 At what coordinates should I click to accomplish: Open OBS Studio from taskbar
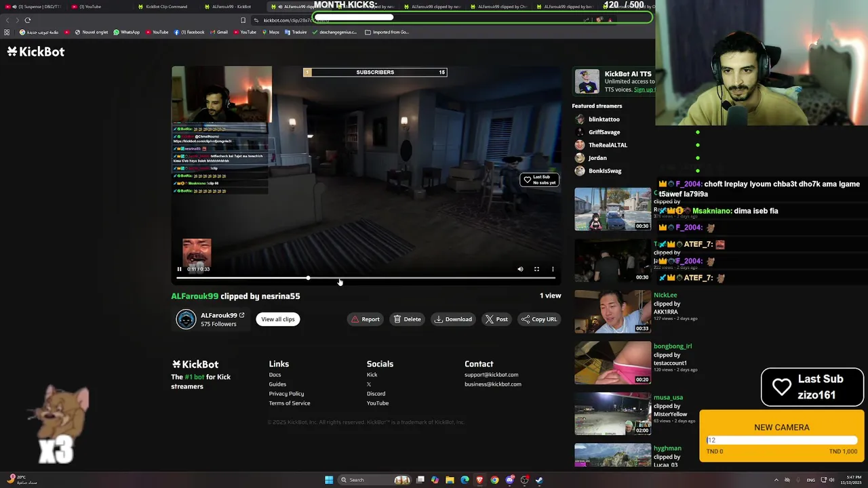point(524,480)
